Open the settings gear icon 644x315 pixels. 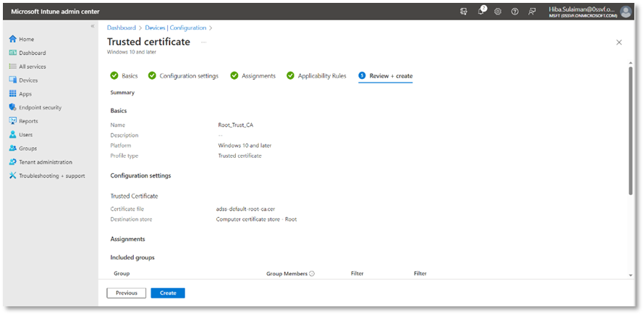[x=497, y=12]
